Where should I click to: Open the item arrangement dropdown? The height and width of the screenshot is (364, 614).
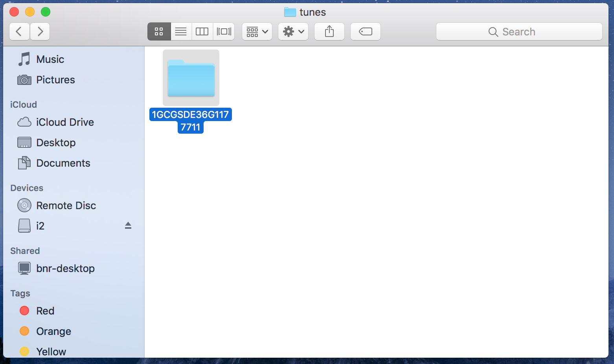pos(257,31)
